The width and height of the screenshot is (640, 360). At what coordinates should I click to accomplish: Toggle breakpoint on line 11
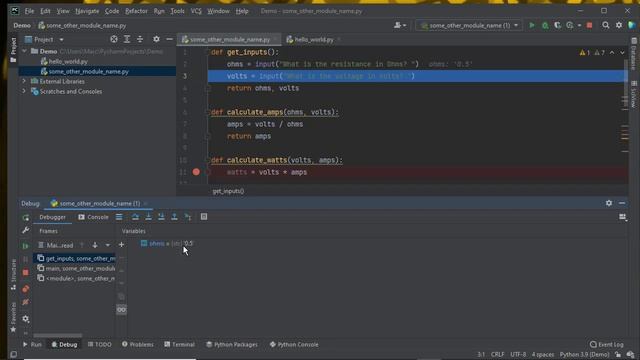[196, 172]
